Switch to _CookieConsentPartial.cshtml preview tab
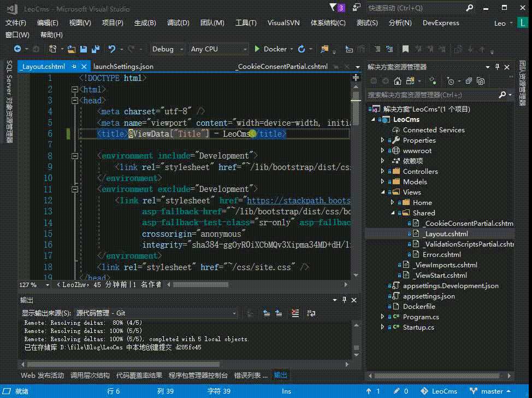The width and height of the screenshot is (532, 398). [282, 67]
